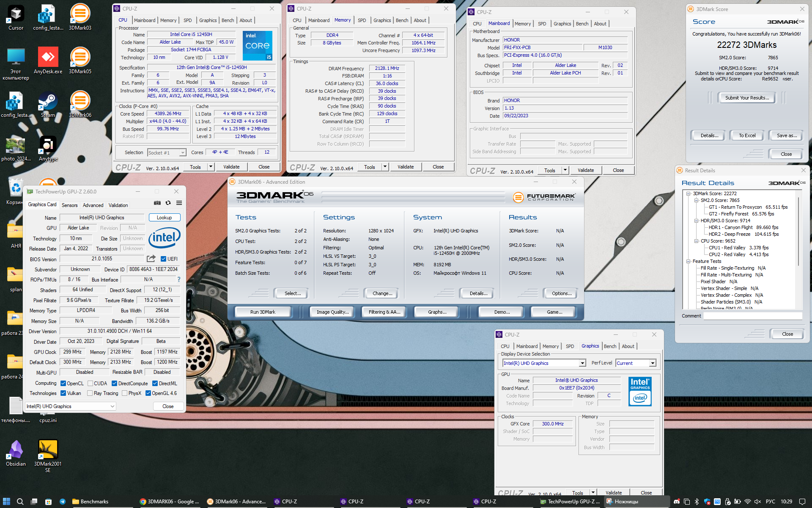Open SPD tab in CPU-Z Memory window
This screenshot has height=508, width=812.
coord(362,20)
